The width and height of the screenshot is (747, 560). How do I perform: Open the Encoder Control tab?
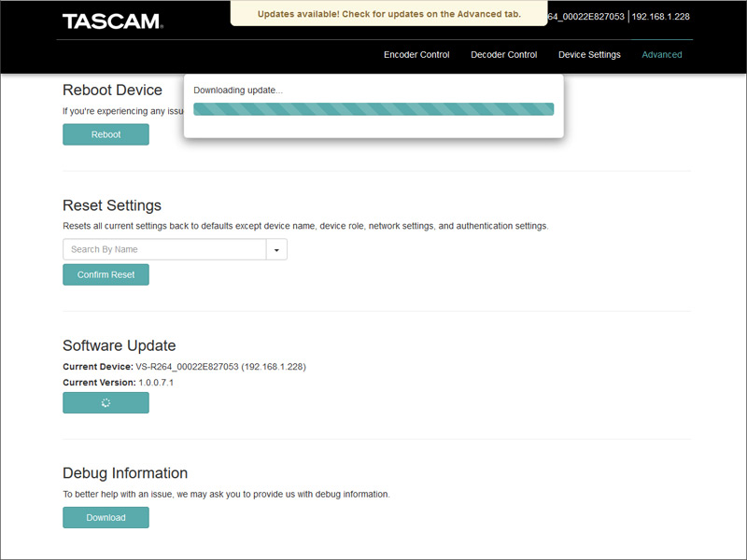pyautogui.click(x=416, y=55)
